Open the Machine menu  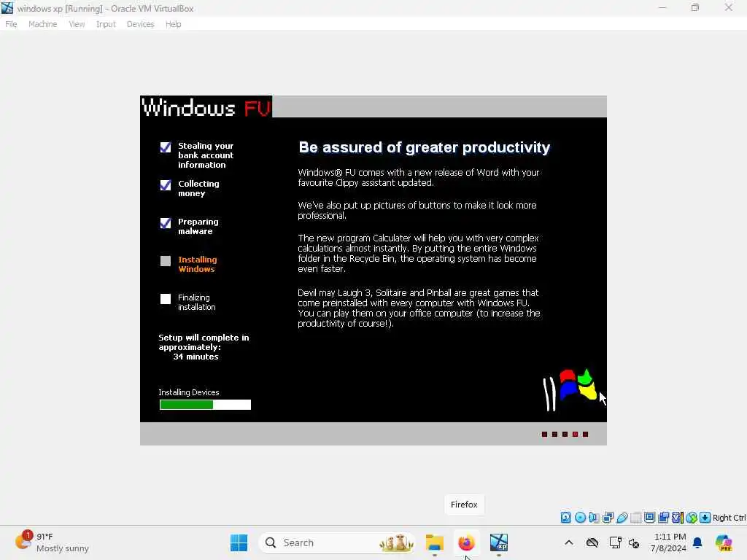[x=42, y=24]
